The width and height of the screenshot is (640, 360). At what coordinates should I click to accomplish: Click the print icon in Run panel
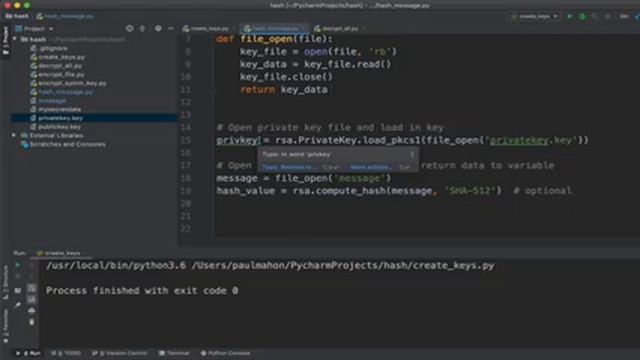point(31,311)
